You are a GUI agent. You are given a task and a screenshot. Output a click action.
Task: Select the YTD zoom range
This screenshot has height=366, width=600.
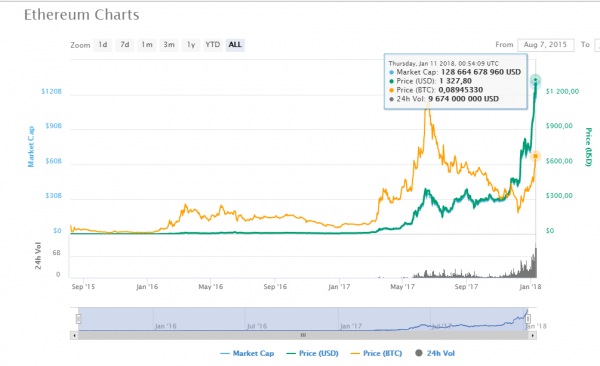tap(213, 45)
